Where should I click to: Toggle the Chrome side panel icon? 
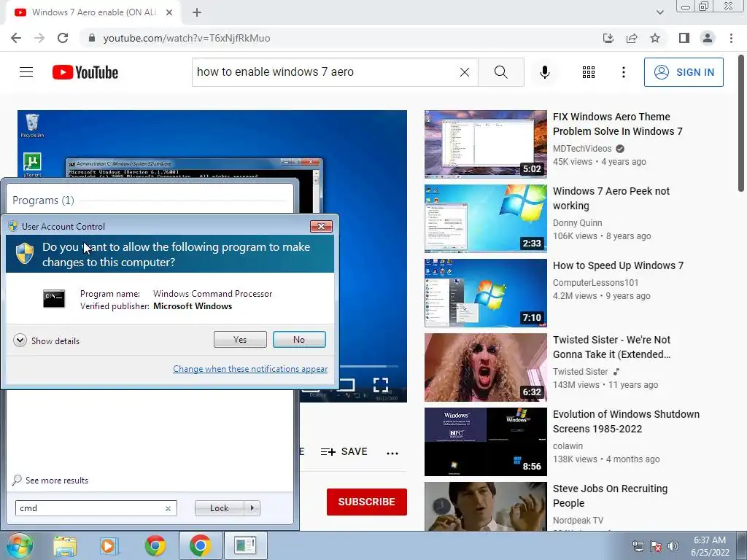[684, 38]
